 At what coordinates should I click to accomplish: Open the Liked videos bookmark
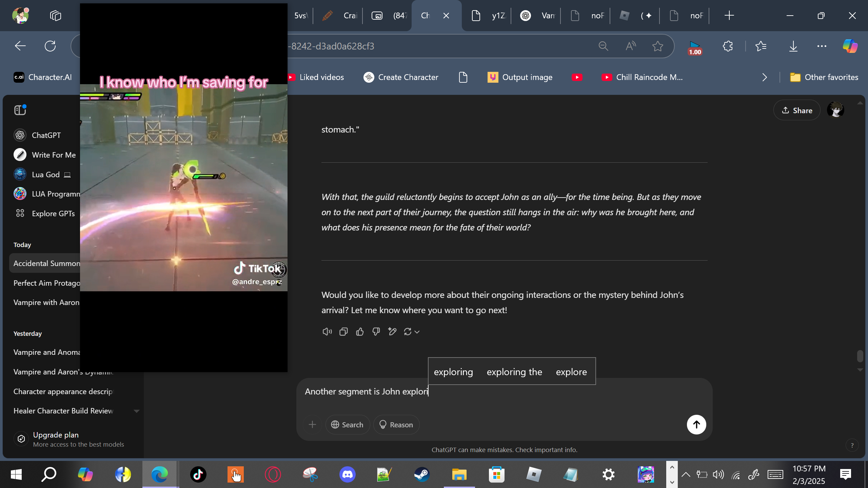(x=316, y=77)
